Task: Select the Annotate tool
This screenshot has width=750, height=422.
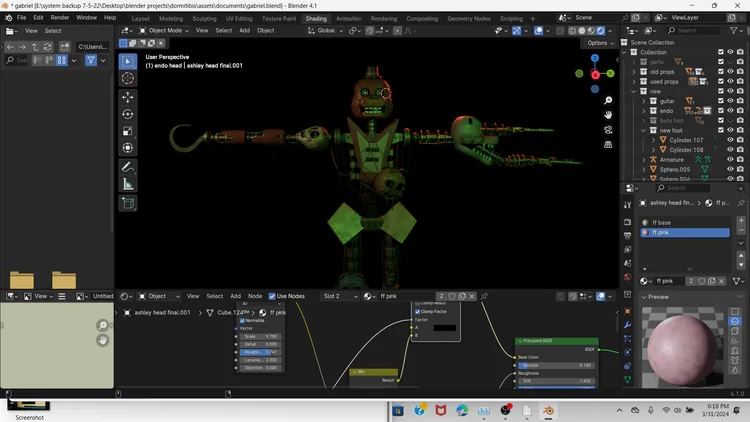Action: coord(128,167)
